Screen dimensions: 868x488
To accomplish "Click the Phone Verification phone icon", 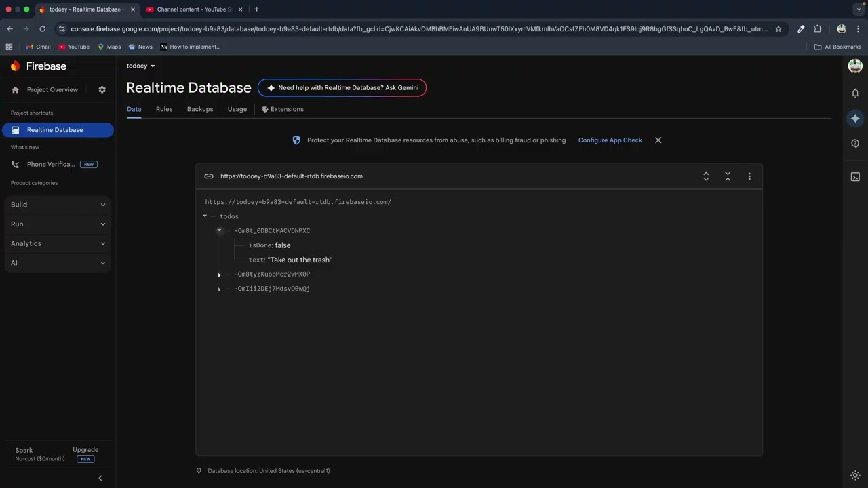I will click(16, 164).
